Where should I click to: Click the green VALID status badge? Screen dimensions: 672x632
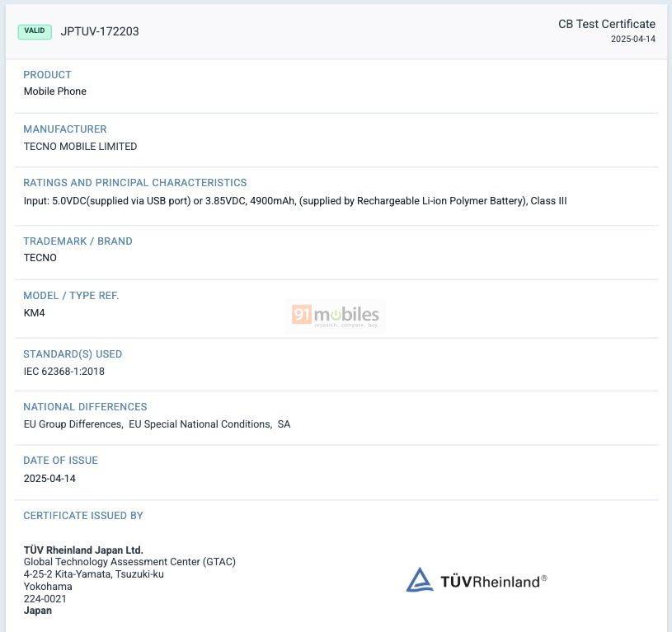pos(35,31)
